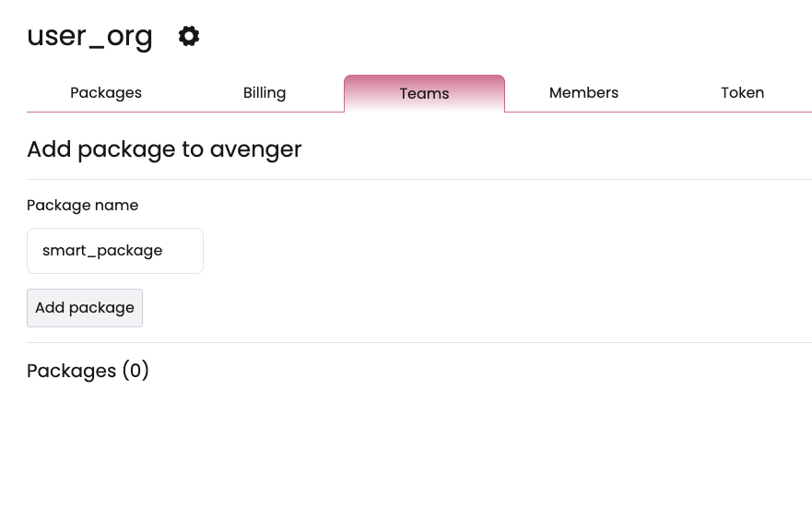The width and height of the screenshot is (812, 510).
Task: Place cursor in the 'smart_package' text
Action: click(x=102, y=251)
